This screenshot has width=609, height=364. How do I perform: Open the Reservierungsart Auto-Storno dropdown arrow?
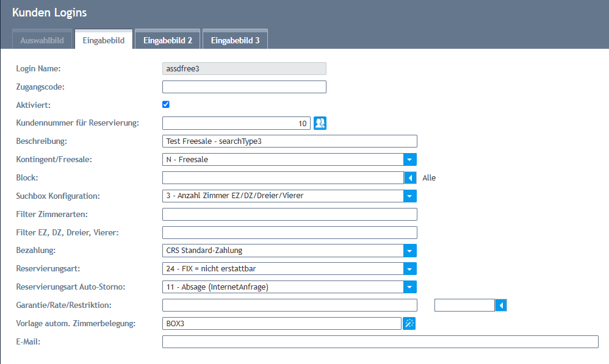[409, 287]
